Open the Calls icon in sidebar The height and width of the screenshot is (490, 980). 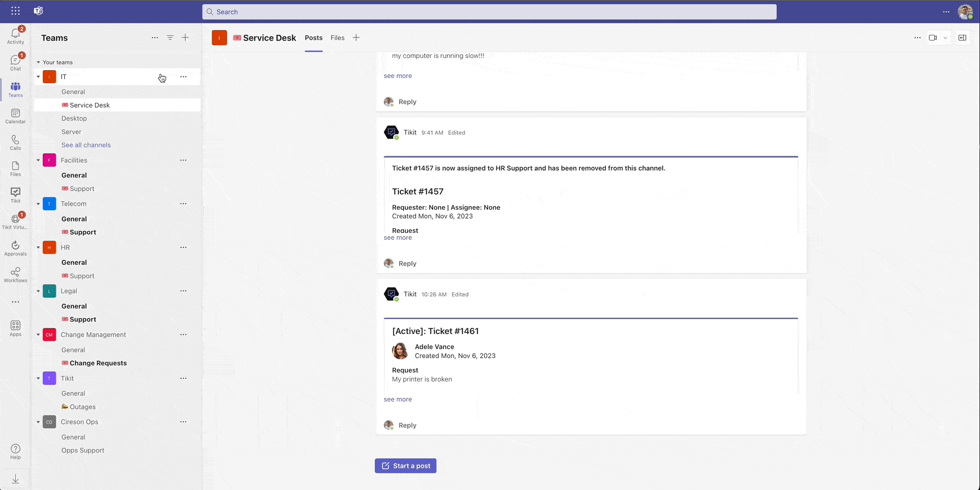click(15, 142)
